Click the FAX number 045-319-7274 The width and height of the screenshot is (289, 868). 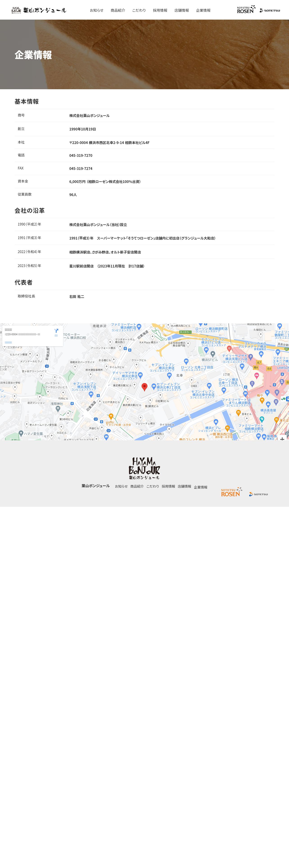(x=81, y=169)
